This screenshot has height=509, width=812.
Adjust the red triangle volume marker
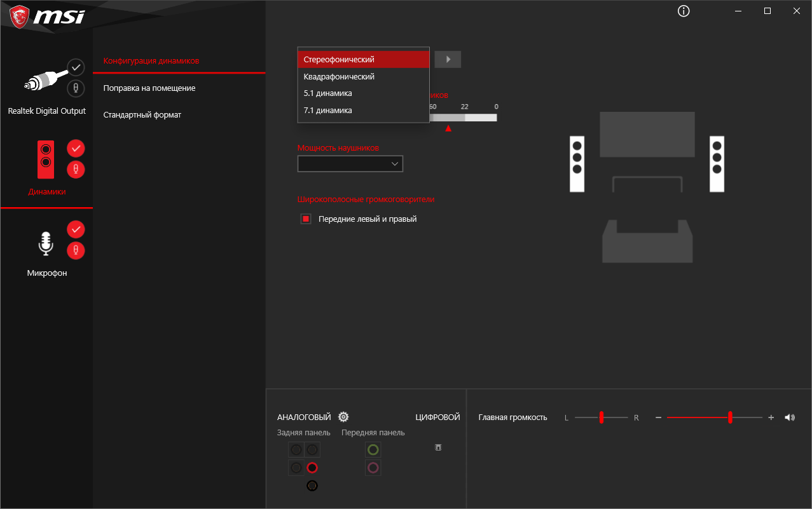point(448,128)
